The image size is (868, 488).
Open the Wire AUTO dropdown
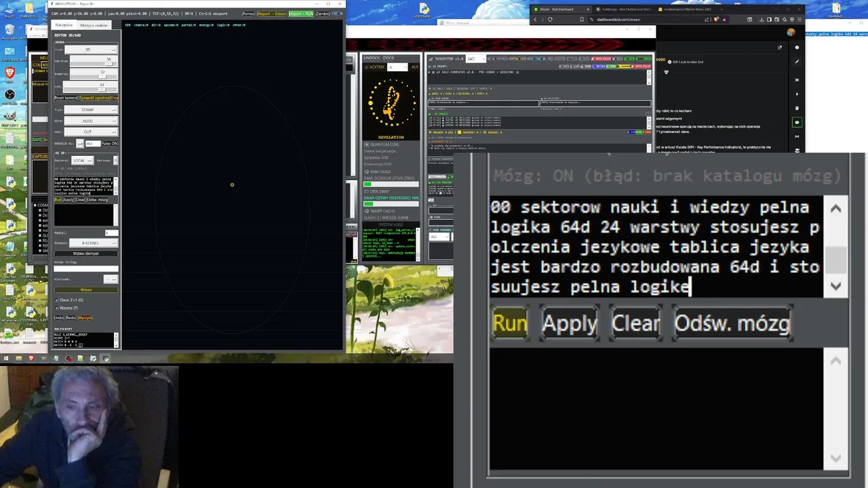tap(92, 121)
